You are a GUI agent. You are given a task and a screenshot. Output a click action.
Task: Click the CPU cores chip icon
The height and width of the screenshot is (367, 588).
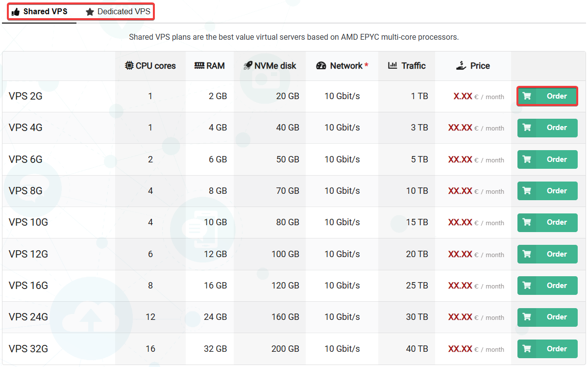[x=129, y=66]
